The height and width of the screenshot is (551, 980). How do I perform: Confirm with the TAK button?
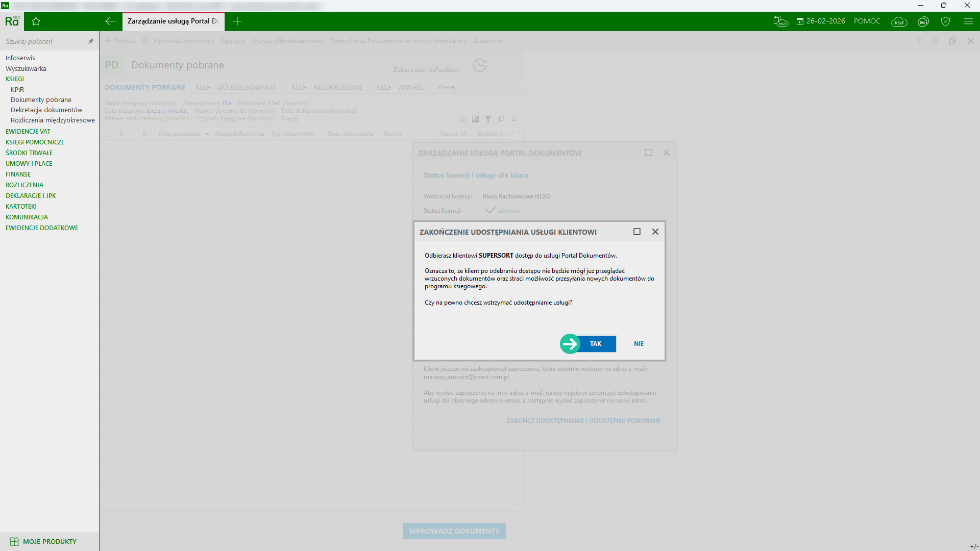point(596,344)
